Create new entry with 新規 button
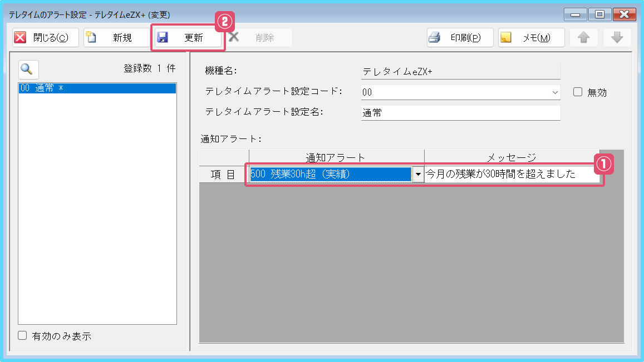The height and width of the screenshot is (362, 644). click(x=115, y=38)
